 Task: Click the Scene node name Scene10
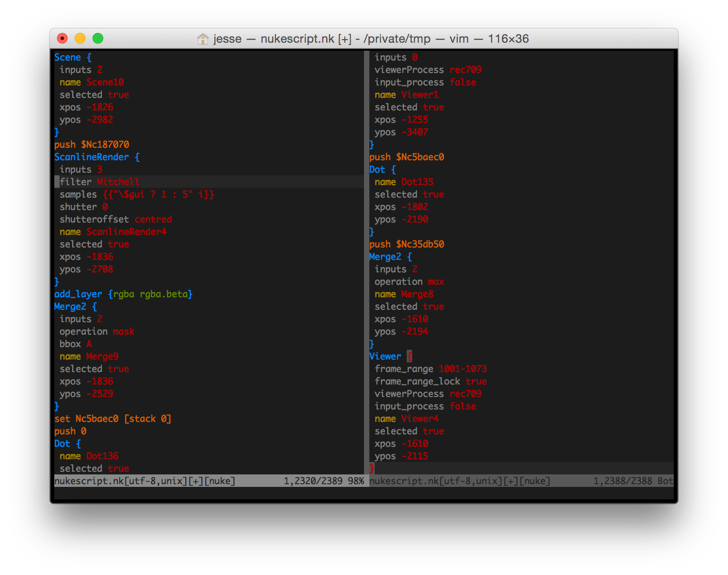click(105, 82)
